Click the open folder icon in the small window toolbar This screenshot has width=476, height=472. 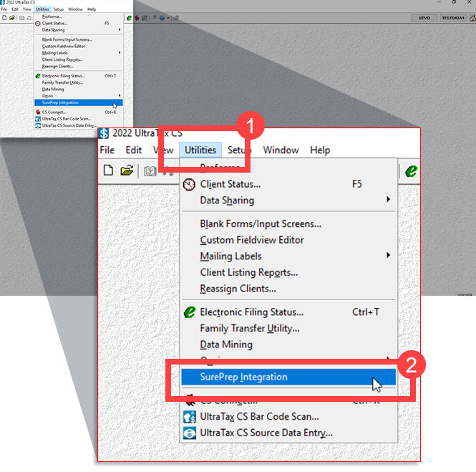tap(12, 18)
